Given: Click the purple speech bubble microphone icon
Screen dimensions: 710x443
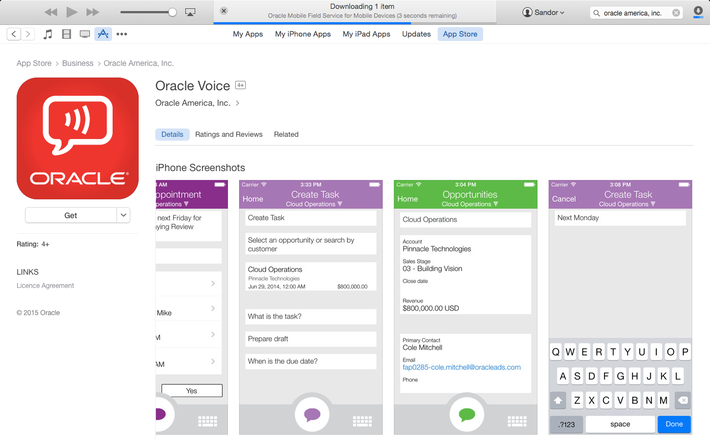Looking at the screenshot, I should tap(312, 414).
